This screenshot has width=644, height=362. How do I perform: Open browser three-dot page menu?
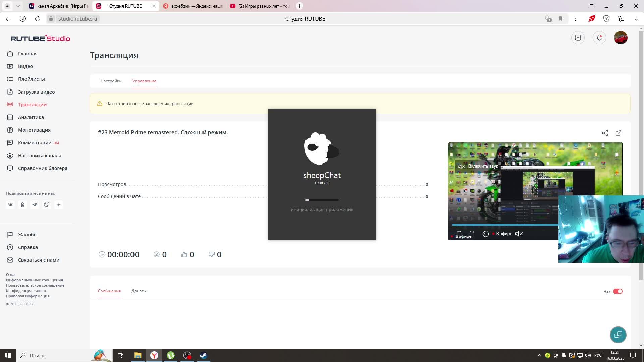tap(575, 19)
